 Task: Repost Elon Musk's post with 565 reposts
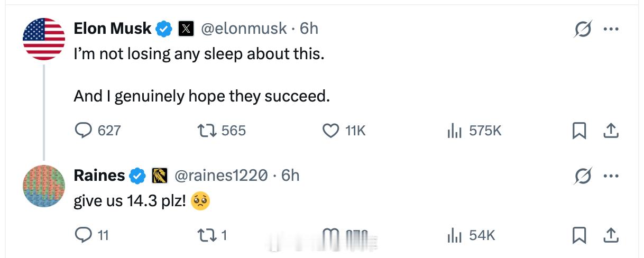[205, 130]
